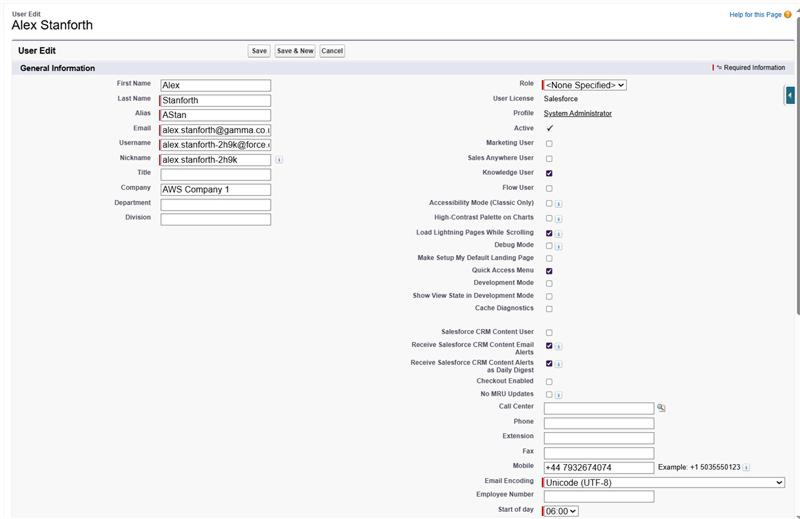Click the Call Center lookup magnifier icon

click(x=661, y=408)
